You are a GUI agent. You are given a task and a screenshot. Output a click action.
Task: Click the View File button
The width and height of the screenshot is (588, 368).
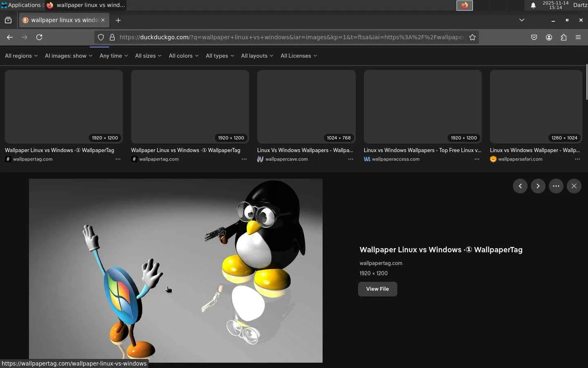[378, 289]
